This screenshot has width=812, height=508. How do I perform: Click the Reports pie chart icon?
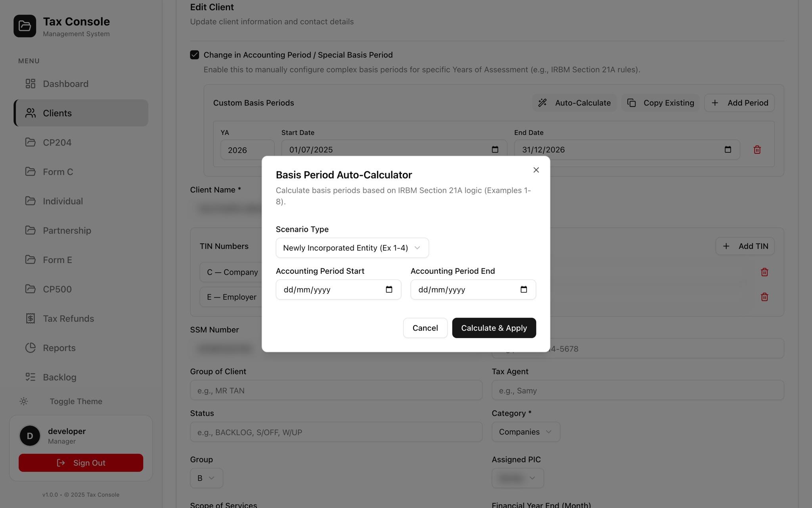tap(31, 348)
